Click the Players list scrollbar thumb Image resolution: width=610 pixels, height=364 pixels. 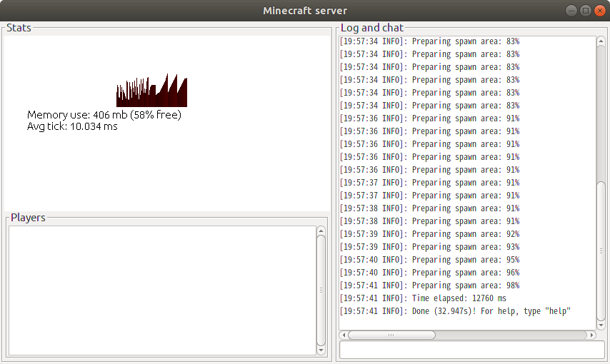click(321, 290)
